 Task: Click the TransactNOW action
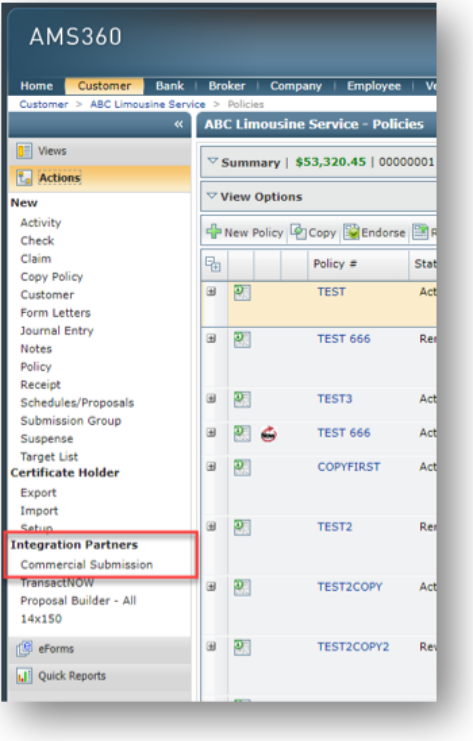57,583
